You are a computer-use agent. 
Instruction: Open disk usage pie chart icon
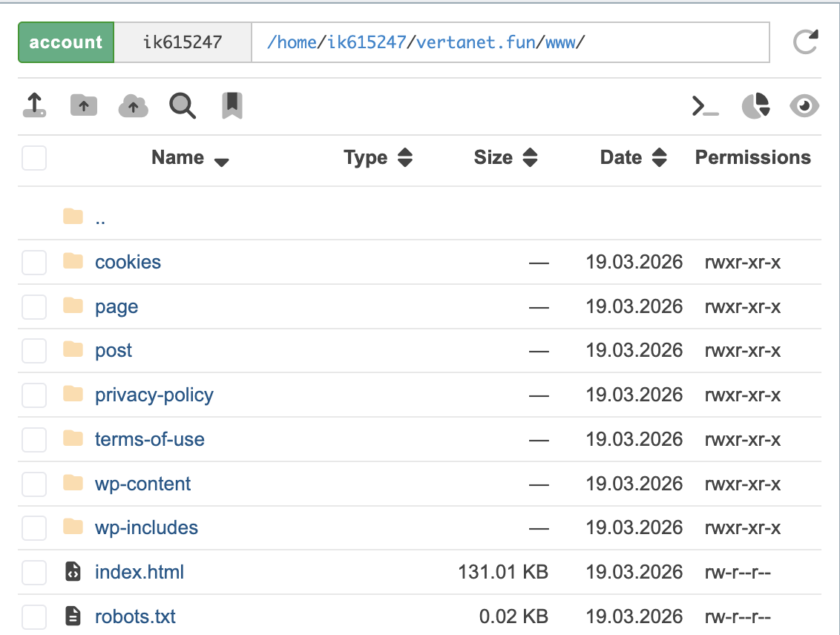pyautogui.click(x=755, y=106)
